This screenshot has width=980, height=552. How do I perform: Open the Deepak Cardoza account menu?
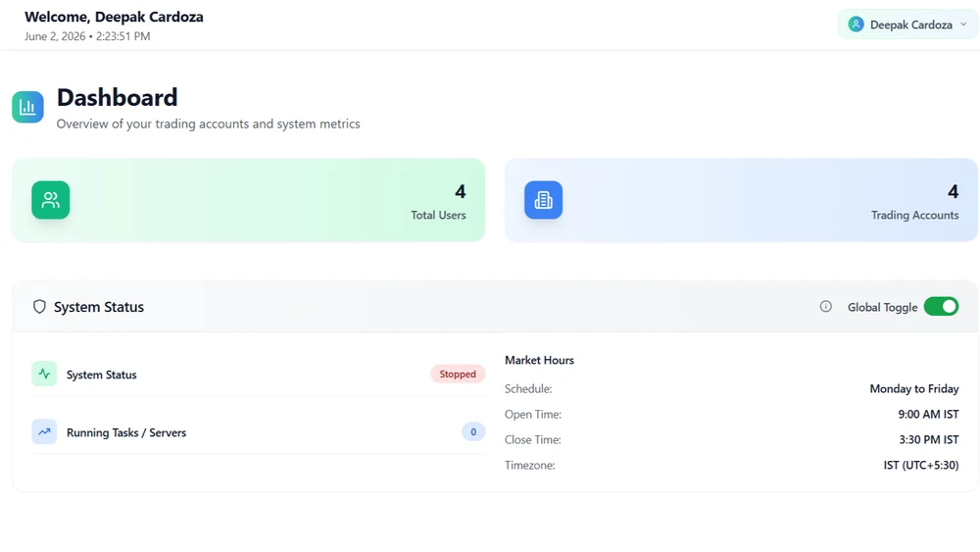[907, 25]
